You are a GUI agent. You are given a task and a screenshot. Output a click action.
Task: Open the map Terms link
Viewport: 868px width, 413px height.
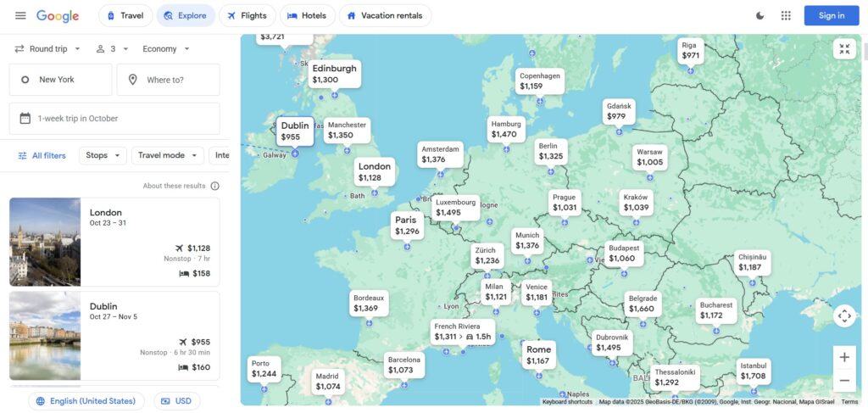pyautogui.click(x=849, y=402)
